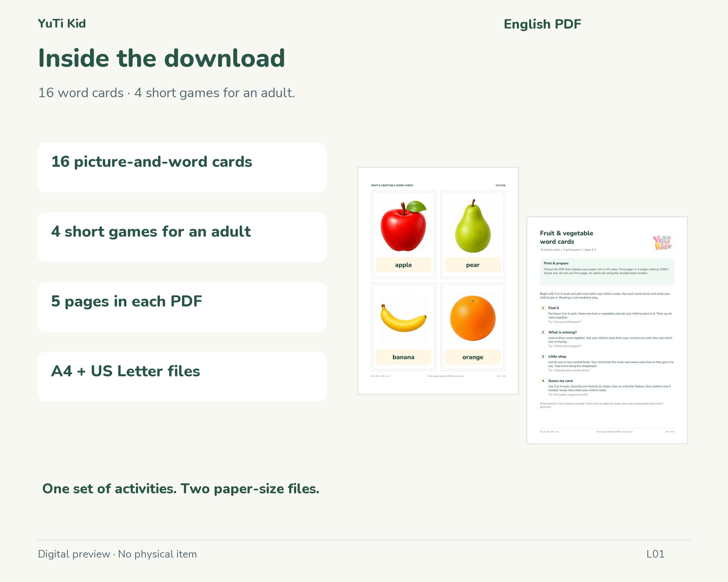Viewport: 728px width, 582px height.
Task: Click number 1 badge beside Find it
Action: [543, 308]
